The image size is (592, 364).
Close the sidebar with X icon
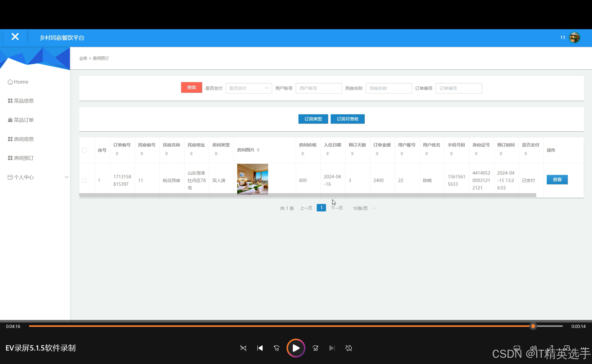pos(15,37)
